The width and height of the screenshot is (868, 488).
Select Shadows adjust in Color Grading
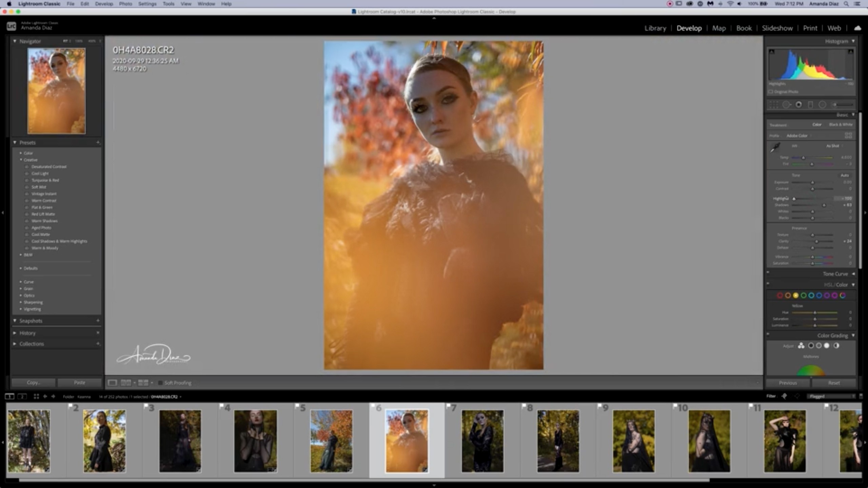point(811,346)
